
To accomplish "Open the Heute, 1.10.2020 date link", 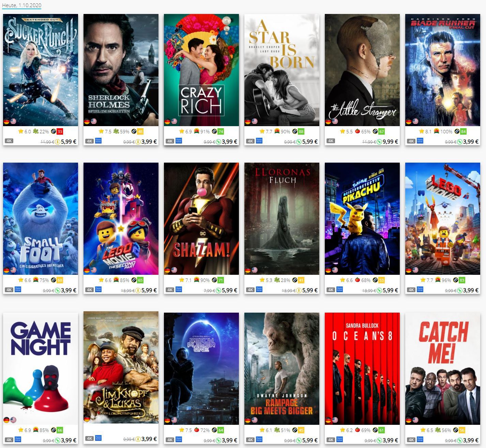I will [x=21, y=5].
